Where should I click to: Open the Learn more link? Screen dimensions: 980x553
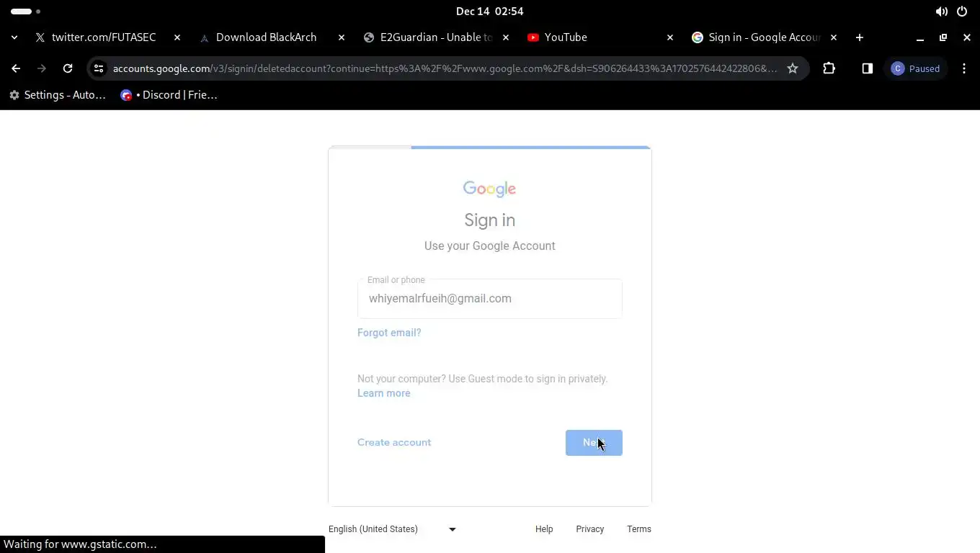pyautogui.click(x=384, y=393)
